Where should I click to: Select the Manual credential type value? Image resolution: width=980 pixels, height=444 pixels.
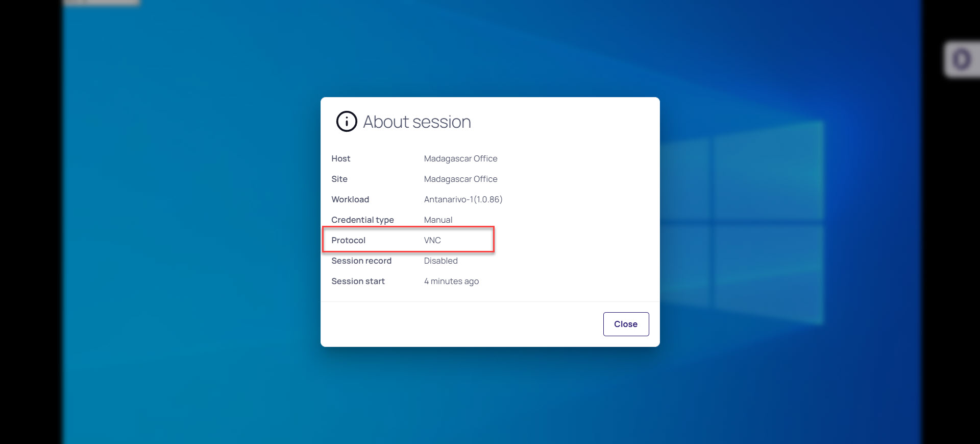438,220
